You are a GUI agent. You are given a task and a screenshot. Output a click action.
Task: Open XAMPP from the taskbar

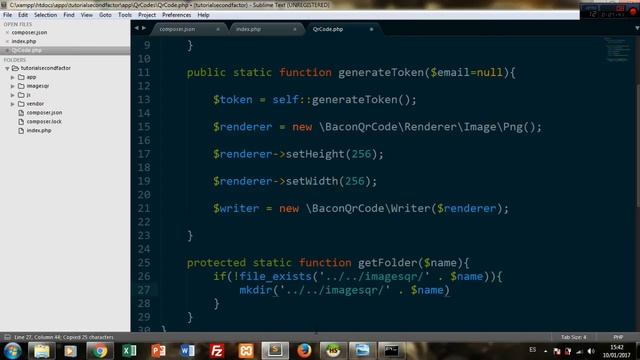[246, 351]
